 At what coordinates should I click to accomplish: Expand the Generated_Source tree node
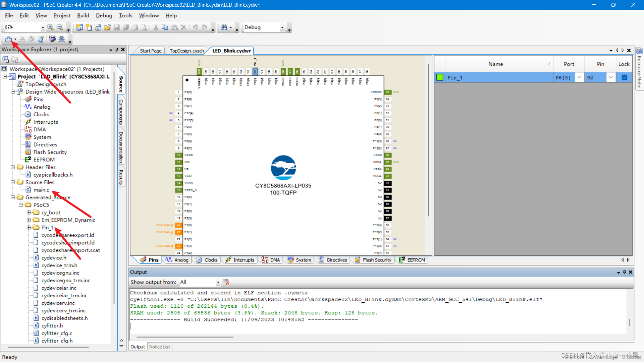coord(13,197)
